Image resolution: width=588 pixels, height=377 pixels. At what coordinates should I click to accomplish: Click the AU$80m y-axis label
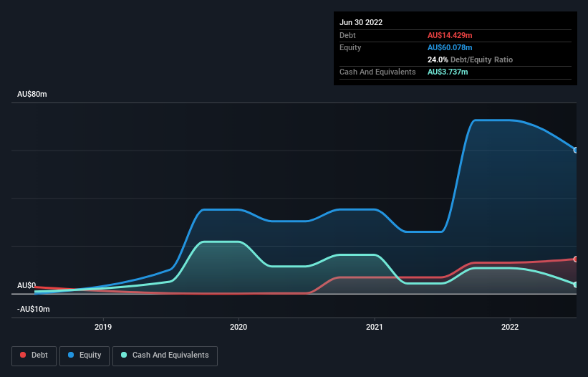coord(32,94)
